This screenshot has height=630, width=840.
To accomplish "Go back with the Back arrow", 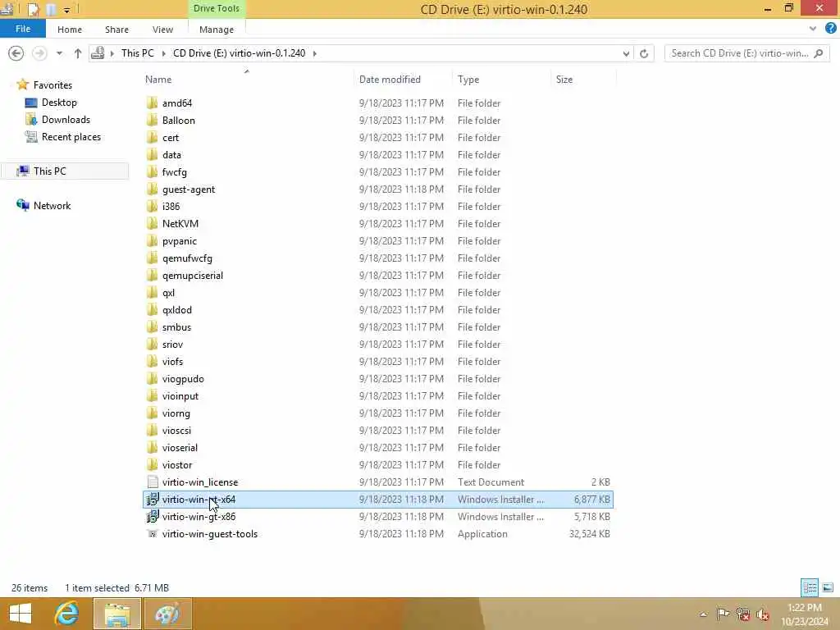I will 16,53.
